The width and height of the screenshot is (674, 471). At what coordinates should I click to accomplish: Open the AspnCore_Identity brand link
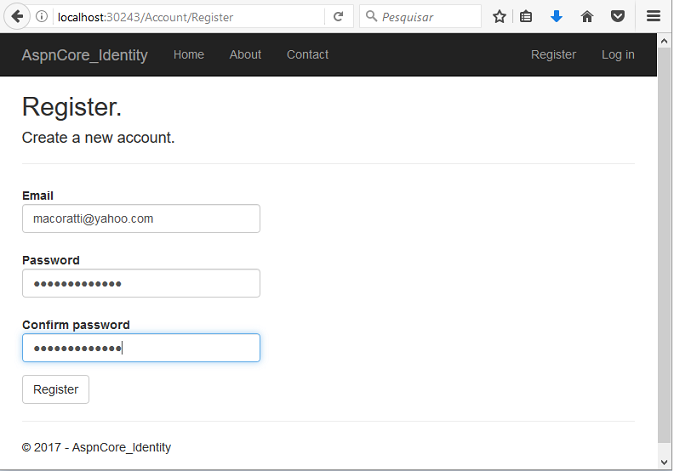pos(85,55)
